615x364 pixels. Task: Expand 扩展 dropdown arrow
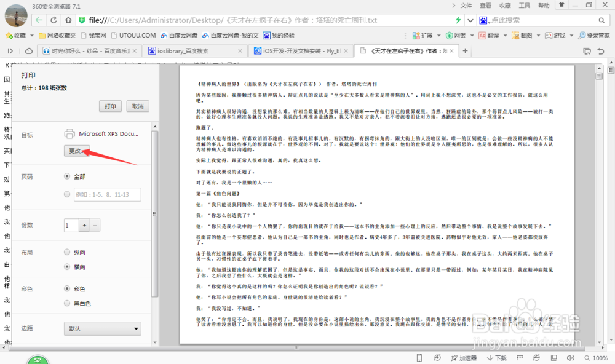pos(439,35)
